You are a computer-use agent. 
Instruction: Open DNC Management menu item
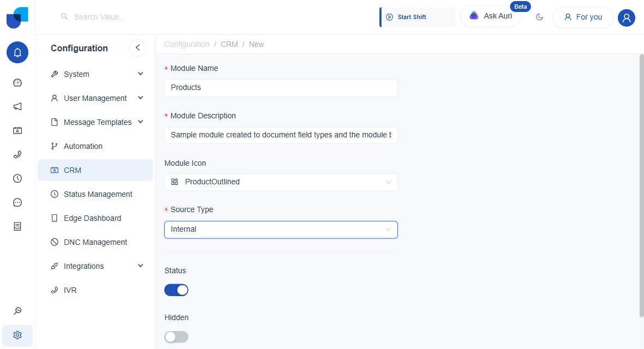[95, 242]
